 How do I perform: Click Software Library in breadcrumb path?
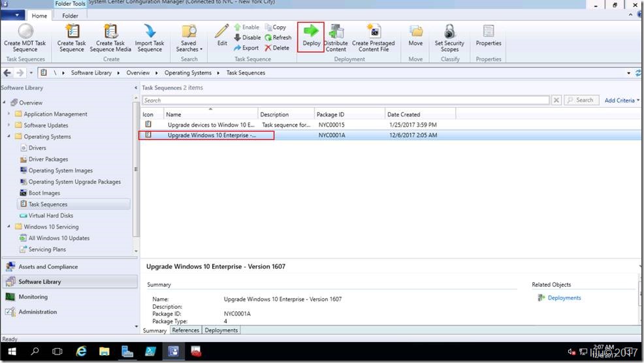click(91, 72)
